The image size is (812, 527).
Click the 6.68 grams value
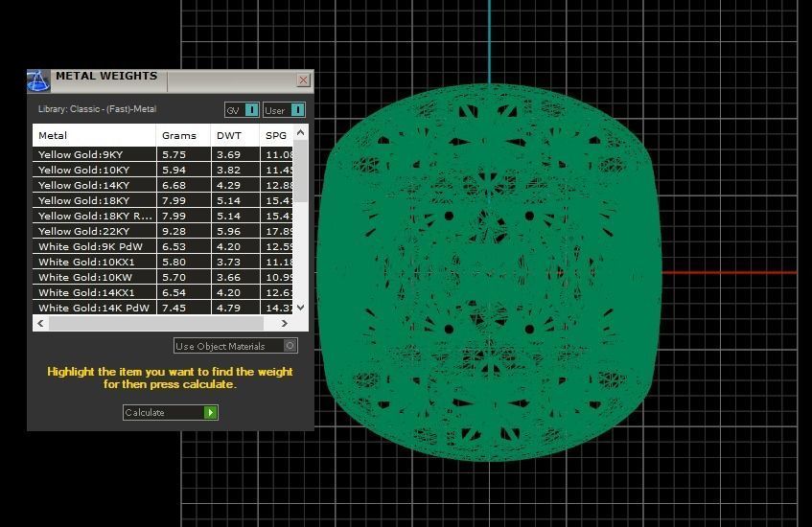[x=174, y=185]
